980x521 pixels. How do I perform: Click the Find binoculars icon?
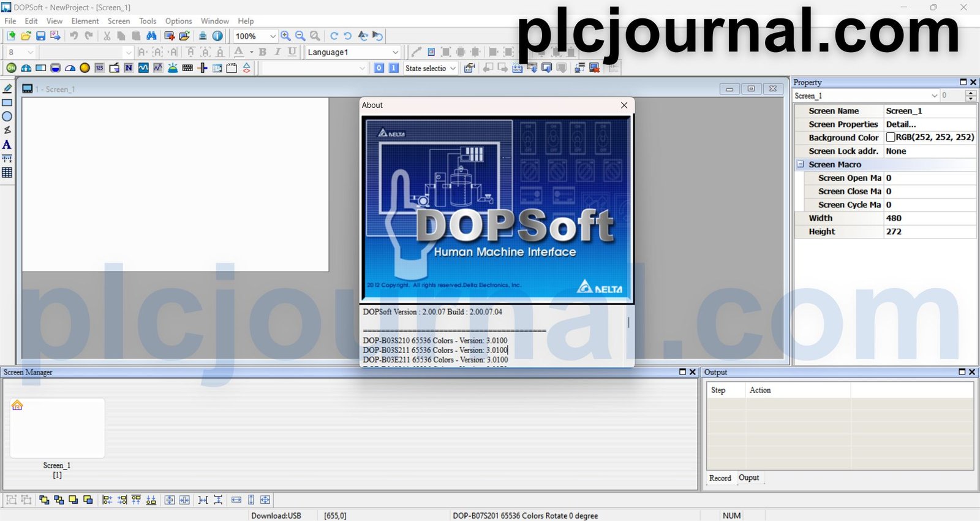(151, 36)
